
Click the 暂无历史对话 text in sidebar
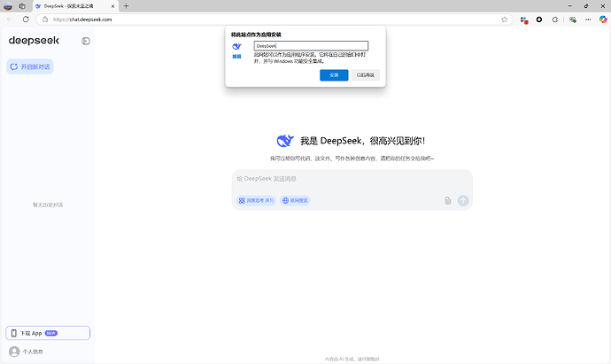point(48,205)
